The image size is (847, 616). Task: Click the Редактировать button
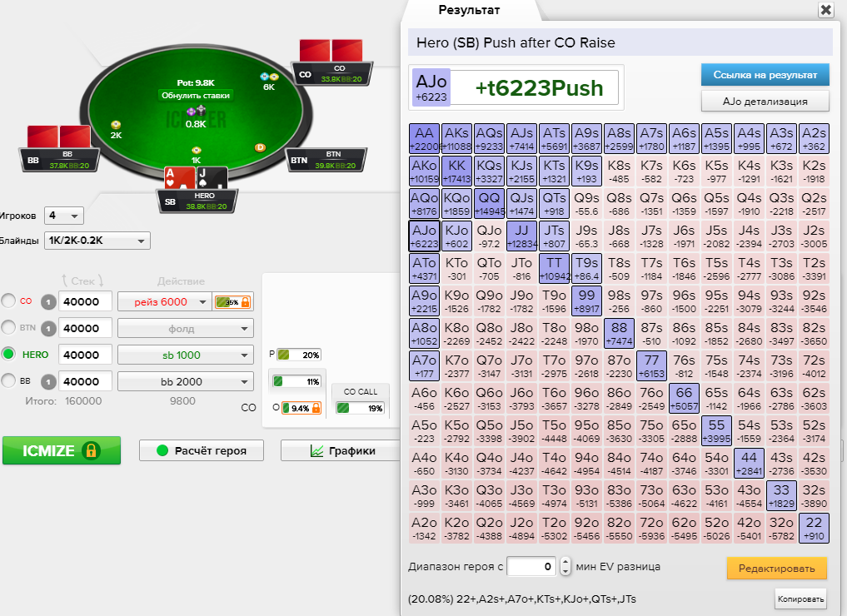776,568
